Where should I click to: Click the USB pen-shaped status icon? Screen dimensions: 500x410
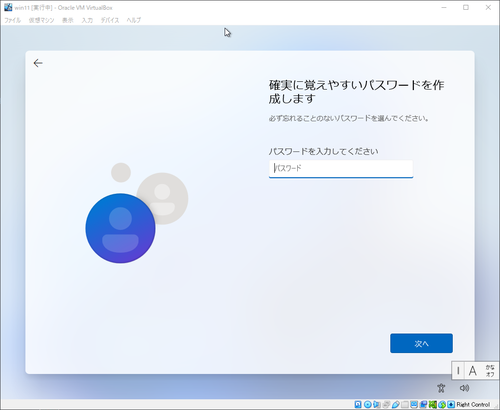[395, 404]
